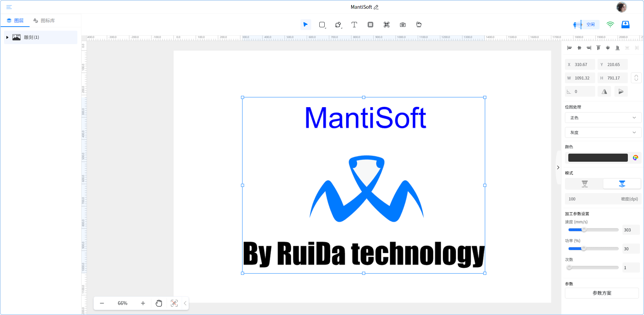Select the 雕刻 (1) layer row
644x315 pixels.
41,37
